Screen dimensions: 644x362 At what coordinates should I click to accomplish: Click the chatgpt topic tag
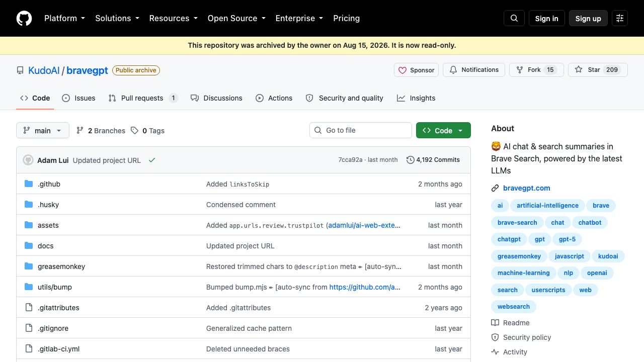509,239
